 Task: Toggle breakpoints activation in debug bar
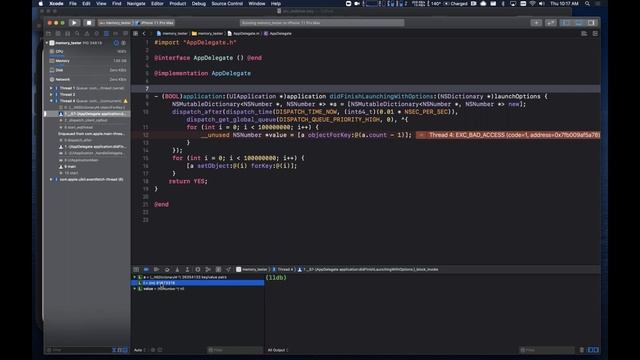pyautogui.click(x=146, y=269)
